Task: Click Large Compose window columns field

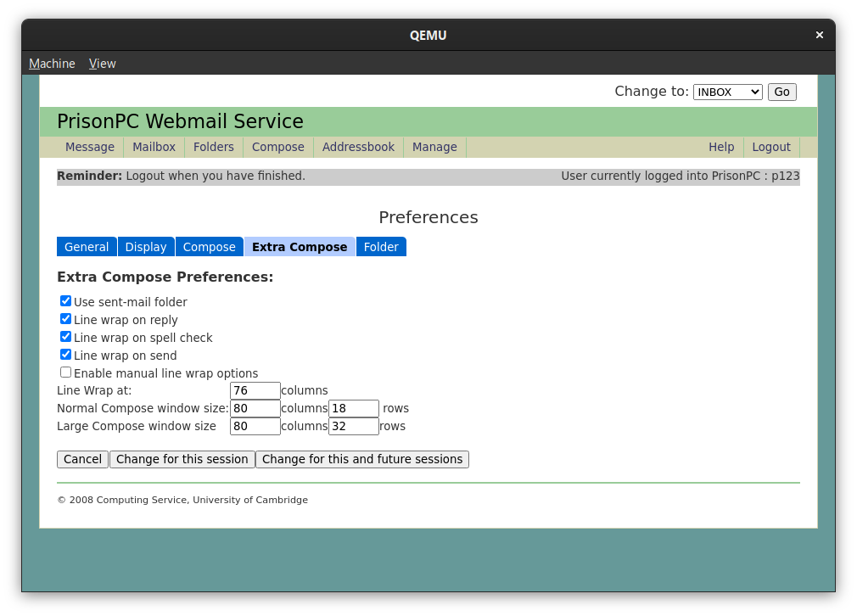Action: pyautogui.click(x=255, y=426)
